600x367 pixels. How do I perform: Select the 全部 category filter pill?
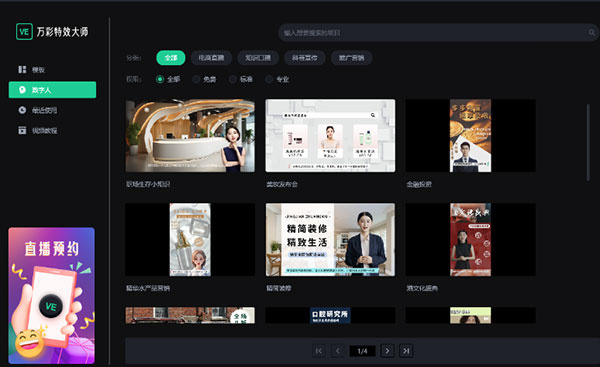point(171,58)
